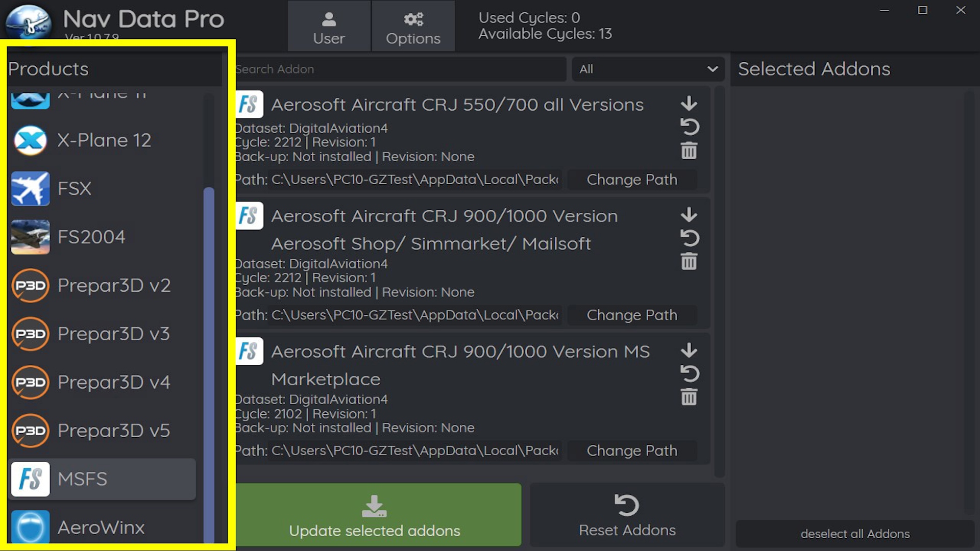Click deselect all Addons button
The height and width of the screenshot is (551, 980).
855,534
